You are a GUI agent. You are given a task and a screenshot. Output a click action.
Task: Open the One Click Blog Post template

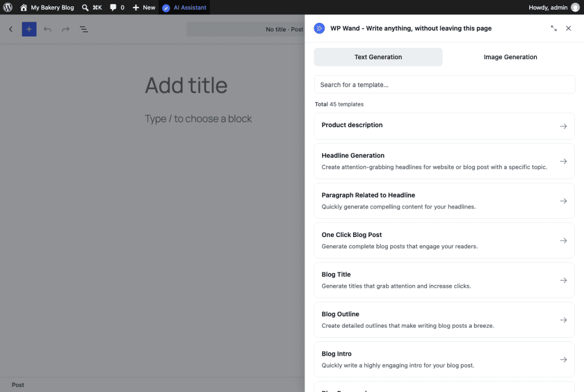click(x=444, y=240)
